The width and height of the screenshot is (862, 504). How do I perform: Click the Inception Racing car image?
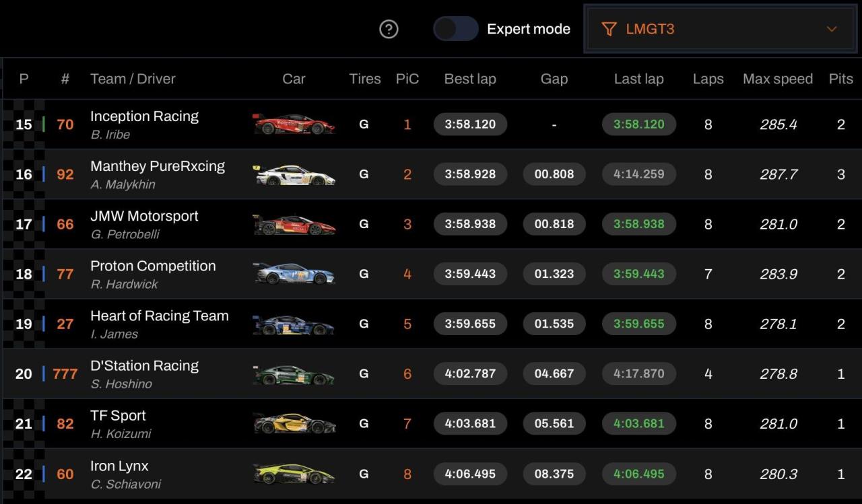tap(294, 124)
